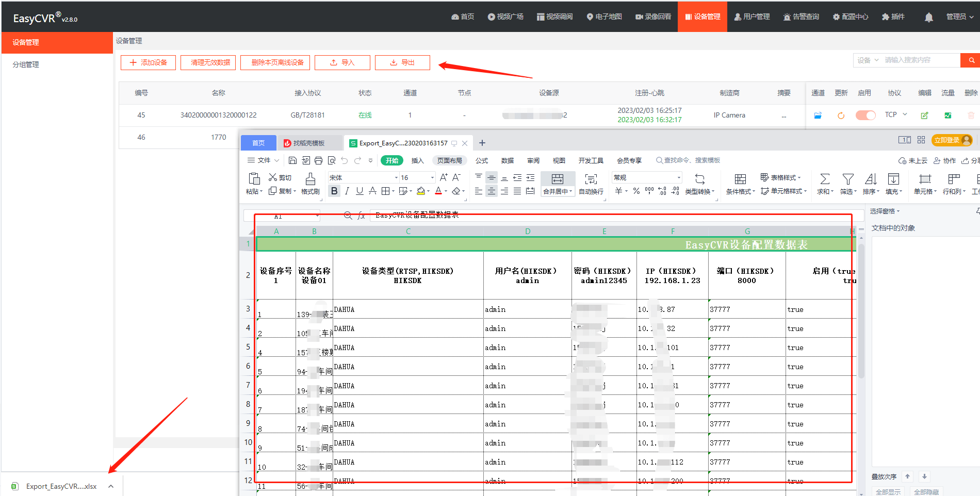This screenshot has width=980, height=496.
Task: Toggle Italic formatting in WPS
Action: (347, 191)
